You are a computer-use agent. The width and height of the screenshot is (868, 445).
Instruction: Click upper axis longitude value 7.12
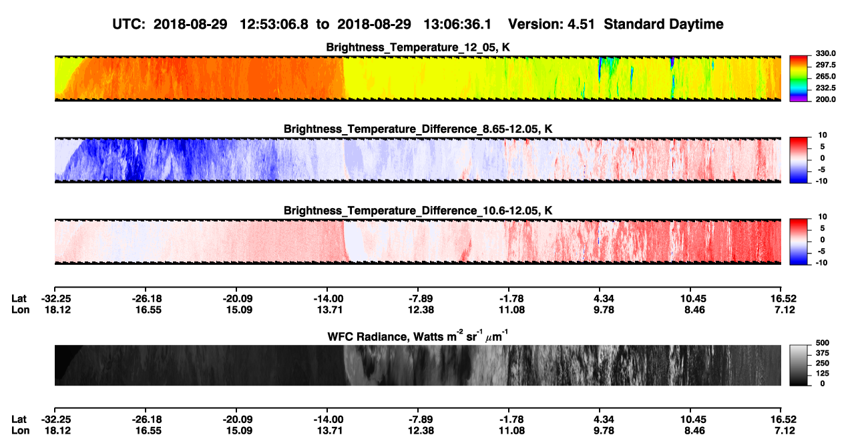781,310
